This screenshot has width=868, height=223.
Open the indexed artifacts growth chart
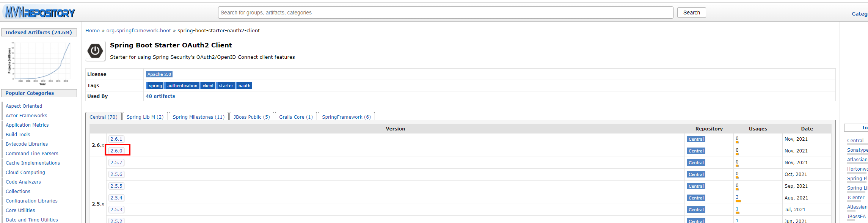tap(39, 63)
